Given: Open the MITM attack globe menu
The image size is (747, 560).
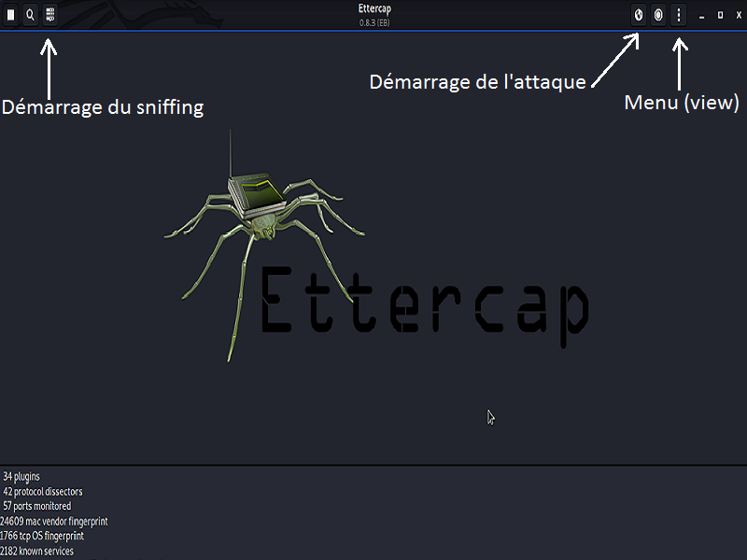Looking at the screenshot, I should [639, 15].
